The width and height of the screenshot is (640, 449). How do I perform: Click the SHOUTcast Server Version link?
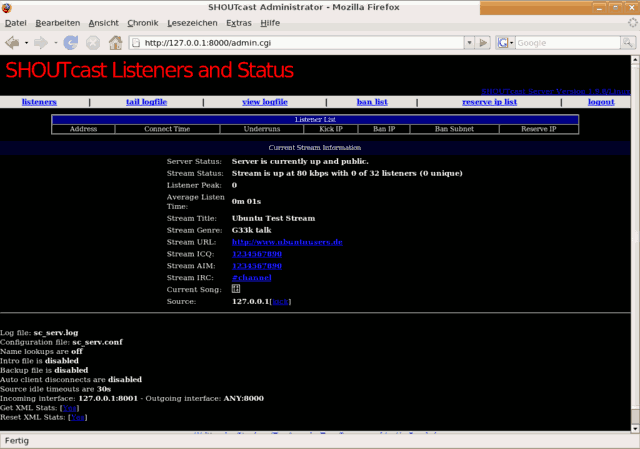point(556,91)
